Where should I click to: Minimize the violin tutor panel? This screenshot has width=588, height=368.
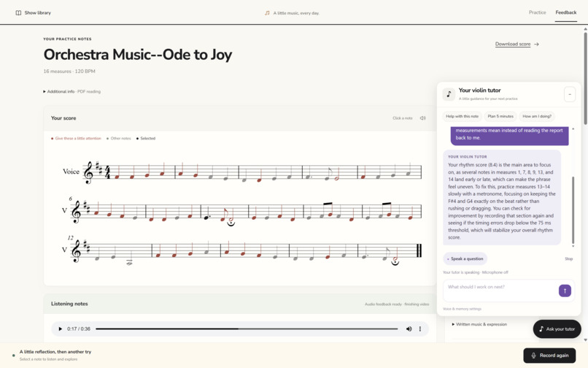(x=569, y=94)
